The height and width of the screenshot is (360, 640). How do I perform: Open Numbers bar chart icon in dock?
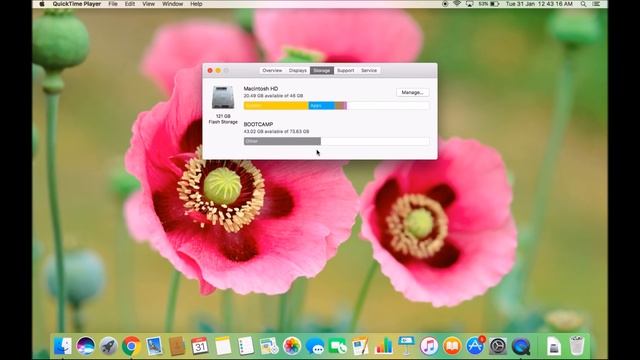[x=383, y=346]
